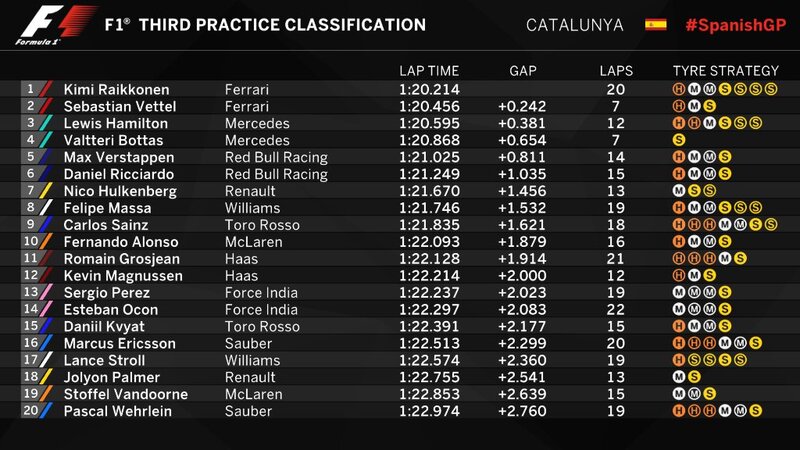Open the #SpanishGP hashtag

tap(735, 24)
